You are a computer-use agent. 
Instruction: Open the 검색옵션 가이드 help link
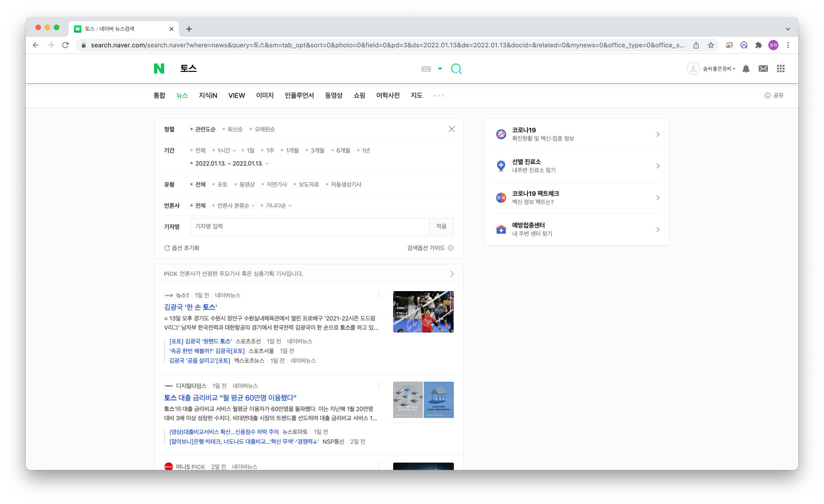click(x=430, y=248)
